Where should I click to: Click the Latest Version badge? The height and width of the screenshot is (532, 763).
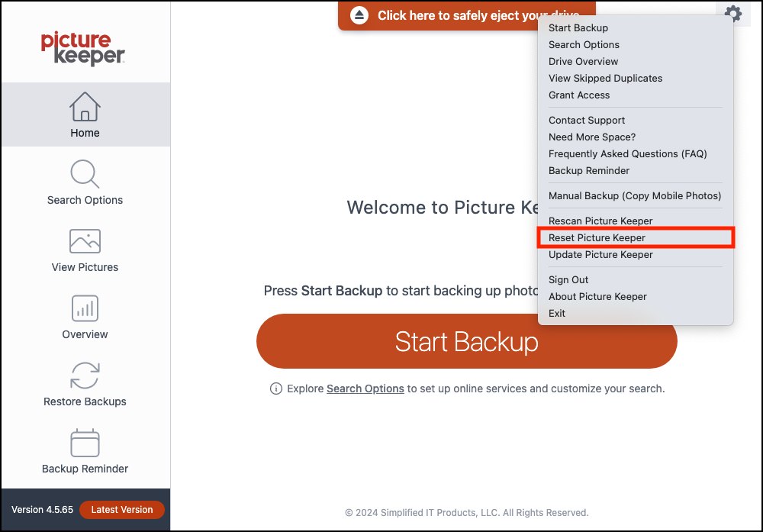[121, 510]
